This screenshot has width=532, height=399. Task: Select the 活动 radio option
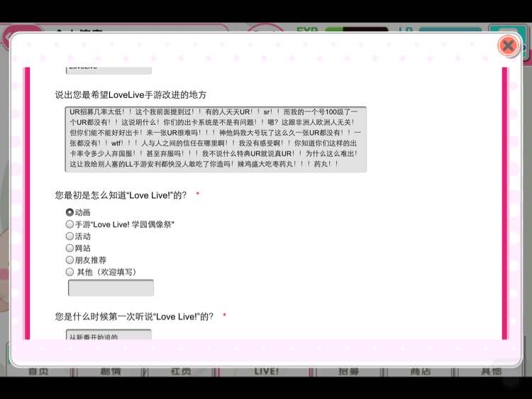[70, 236]
